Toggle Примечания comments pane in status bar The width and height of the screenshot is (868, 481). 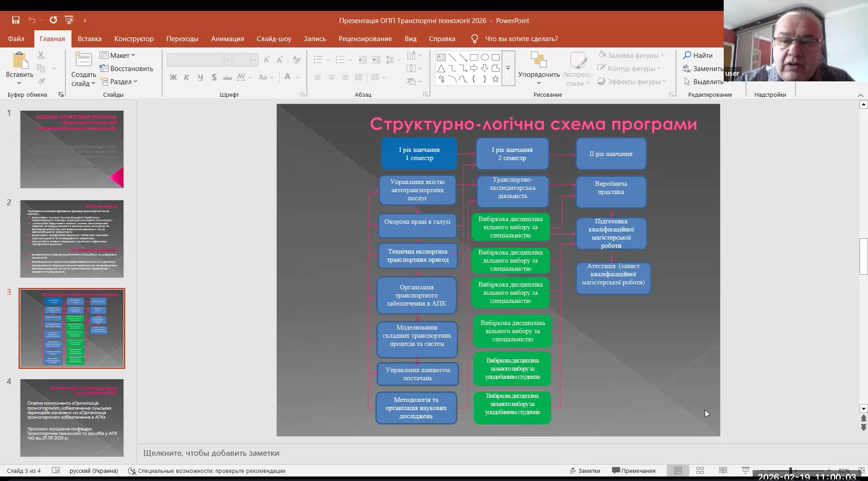[x=633, y=471]
